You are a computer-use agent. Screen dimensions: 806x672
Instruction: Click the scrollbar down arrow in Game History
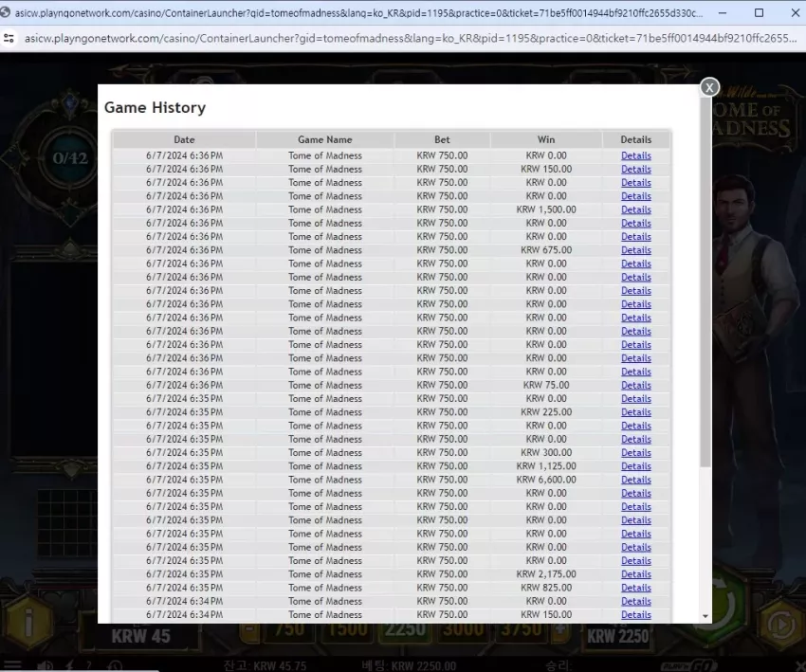click(x=705, y=616)
